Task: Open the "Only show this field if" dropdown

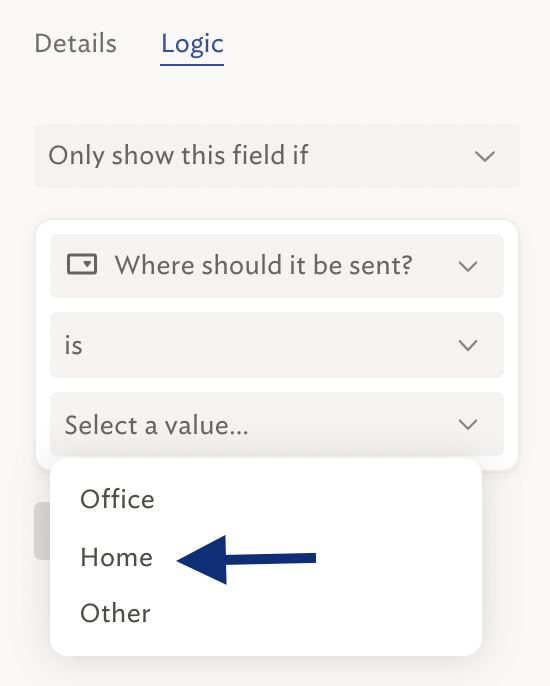Action: tap(277, 156)
